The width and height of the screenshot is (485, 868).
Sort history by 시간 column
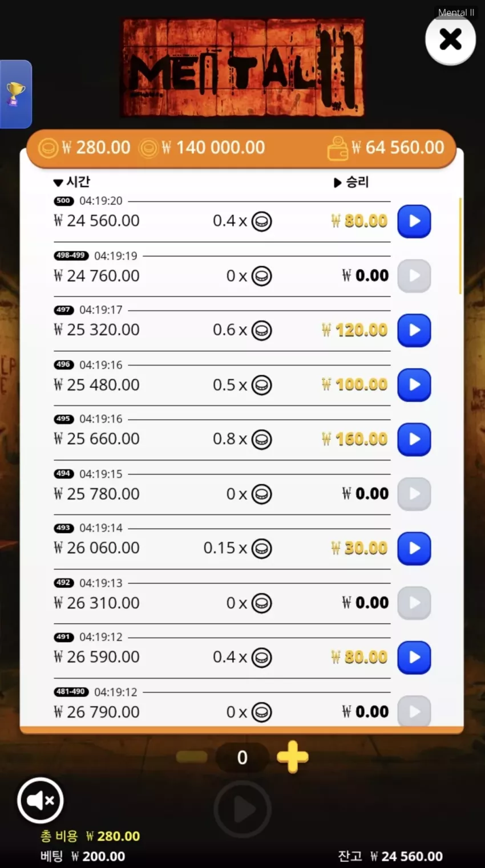tap(72, 182)
